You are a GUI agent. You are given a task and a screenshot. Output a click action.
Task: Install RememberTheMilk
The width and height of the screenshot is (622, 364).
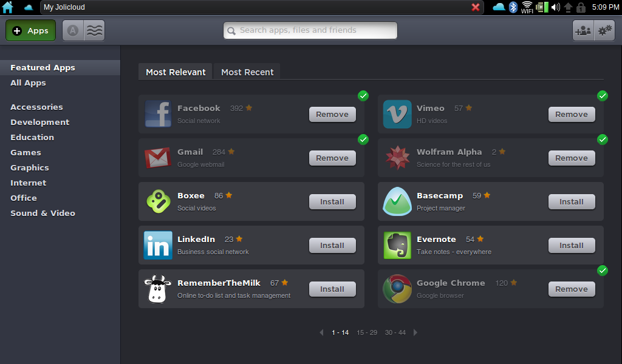(332, 289)
